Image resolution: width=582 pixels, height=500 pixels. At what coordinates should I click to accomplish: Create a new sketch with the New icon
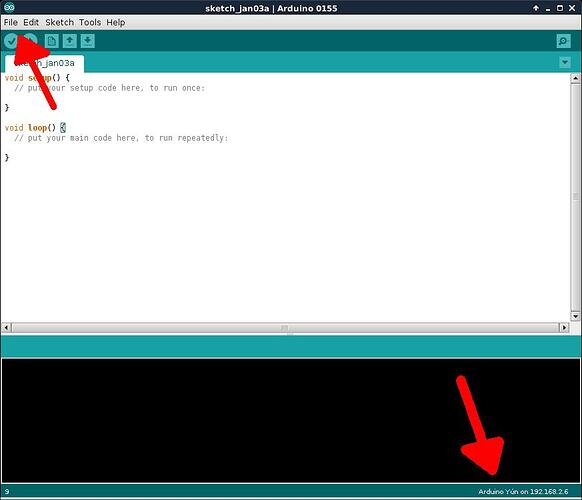click(x=52, y=41)
